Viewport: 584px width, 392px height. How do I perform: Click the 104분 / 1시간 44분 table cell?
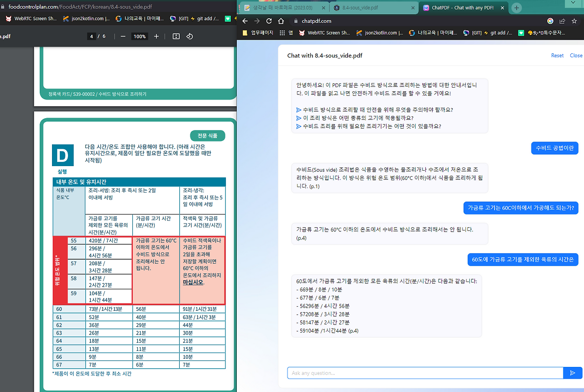(109, 297)
